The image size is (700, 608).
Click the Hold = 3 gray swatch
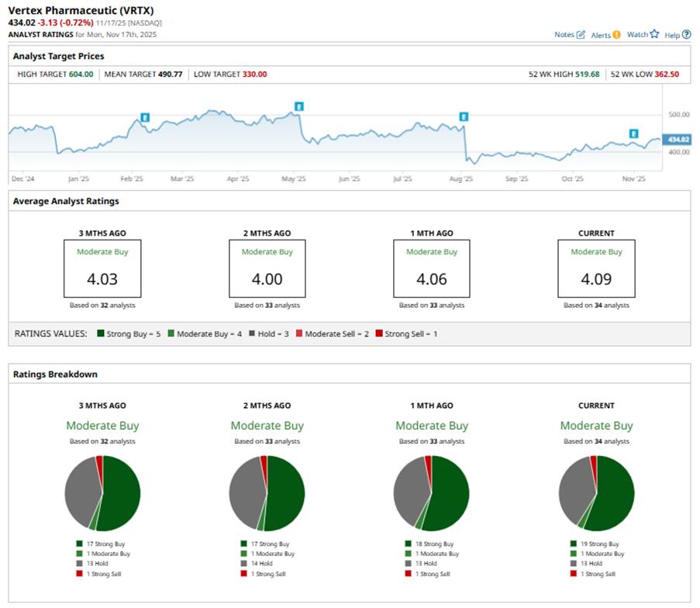[252, 333]
